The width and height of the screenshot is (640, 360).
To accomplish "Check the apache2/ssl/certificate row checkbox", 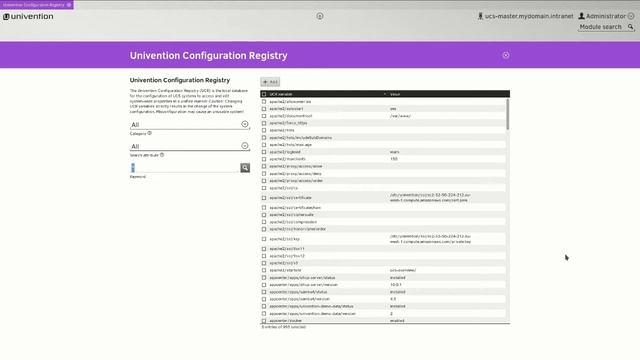I will [x=264, y=198].
